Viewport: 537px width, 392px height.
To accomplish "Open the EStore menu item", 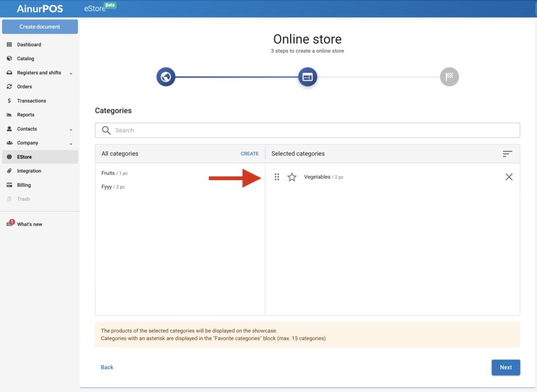I will coord(40,157).
